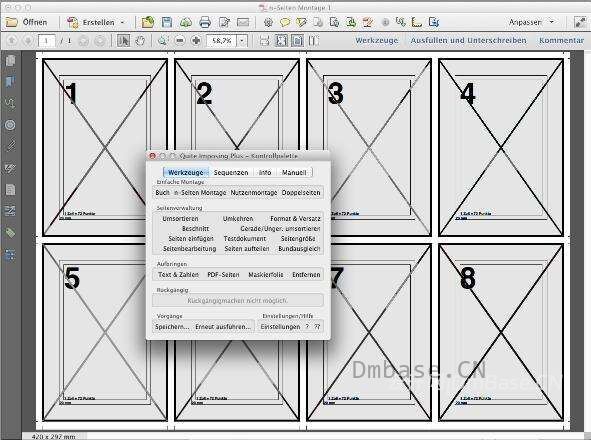Click the read mode expand icon

tap(580, 22)
